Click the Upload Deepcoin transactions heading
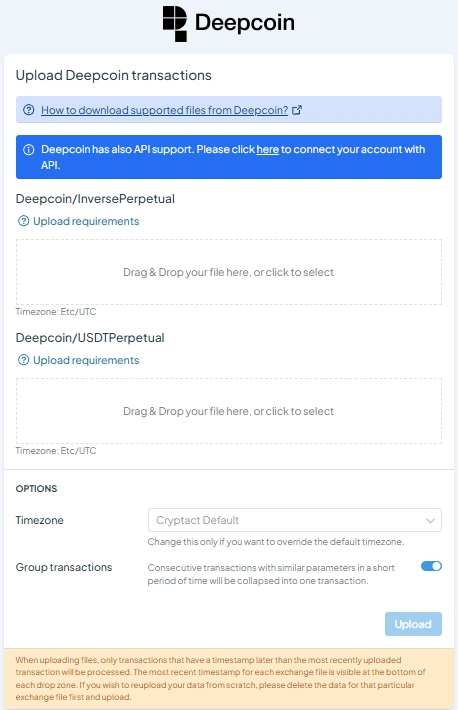 114,75
